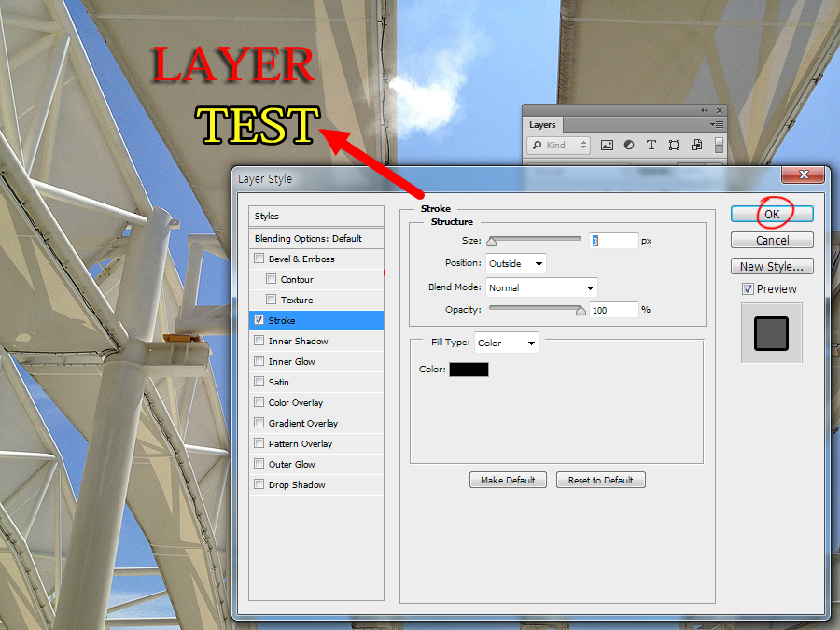Open the Fill Type dropdown set to Color

pyautogui.click(x=506, y=343)
